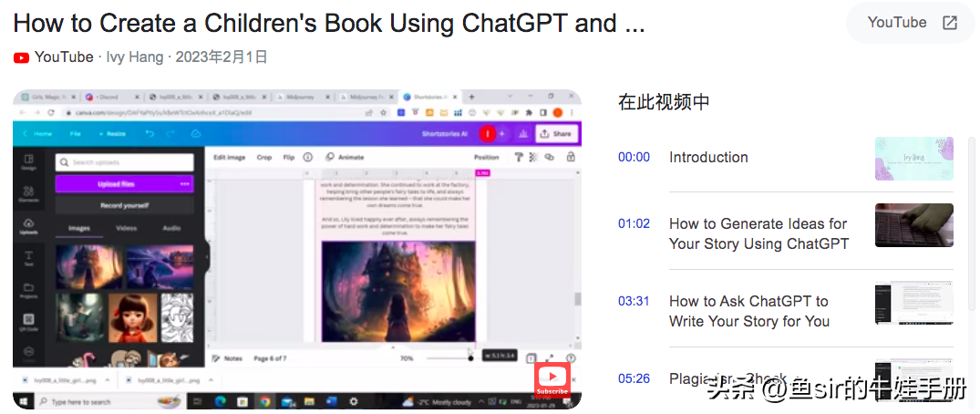This screenshot has width=980, height=414.
Task: Open the Design panel in sidebar
Action: tap(29, 162)
